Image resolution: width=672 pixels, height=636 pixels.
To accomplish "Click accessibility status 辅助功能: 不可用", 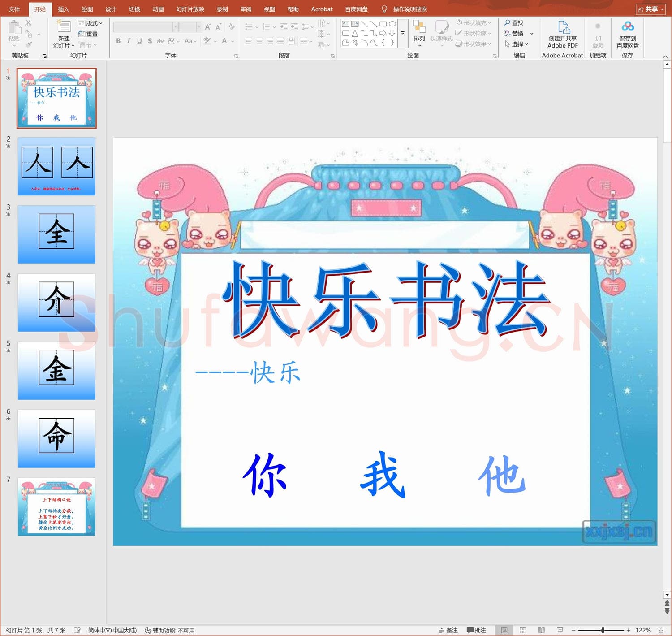I will coord(170,630).
